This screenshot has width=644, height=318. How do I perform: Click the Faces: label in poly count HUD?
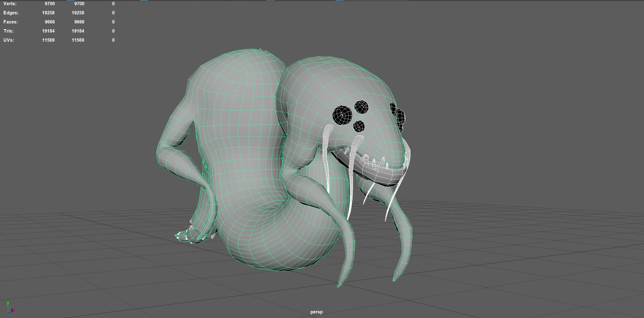click(11, 22)
